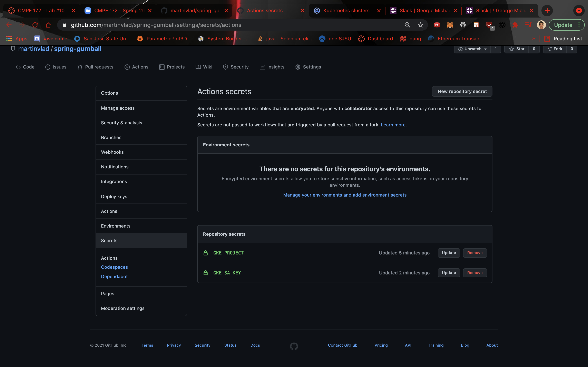Open new tab with plus icon

click(547, 11)
